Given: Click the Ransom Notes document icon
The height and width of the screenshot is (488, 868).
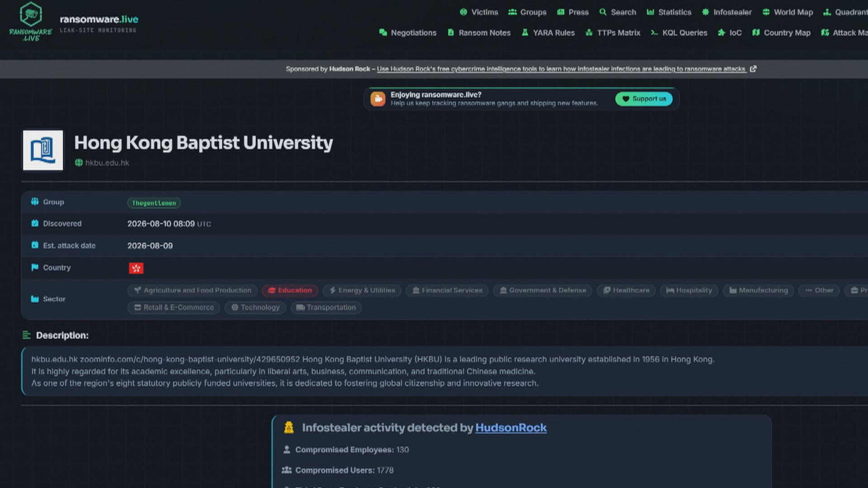Looking at the screenshot, I should pyautogui.click(x=451, y=33).
